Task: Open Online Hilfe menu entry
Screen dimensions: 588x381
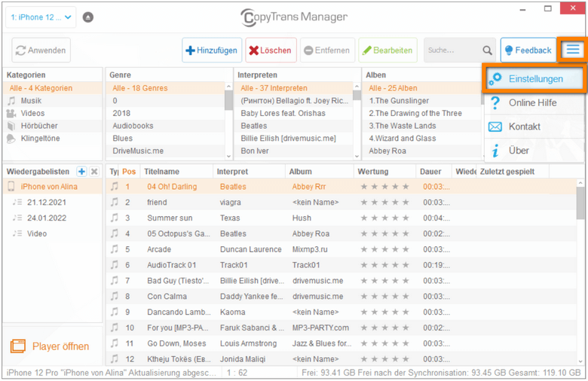Action: pos(534,102)
